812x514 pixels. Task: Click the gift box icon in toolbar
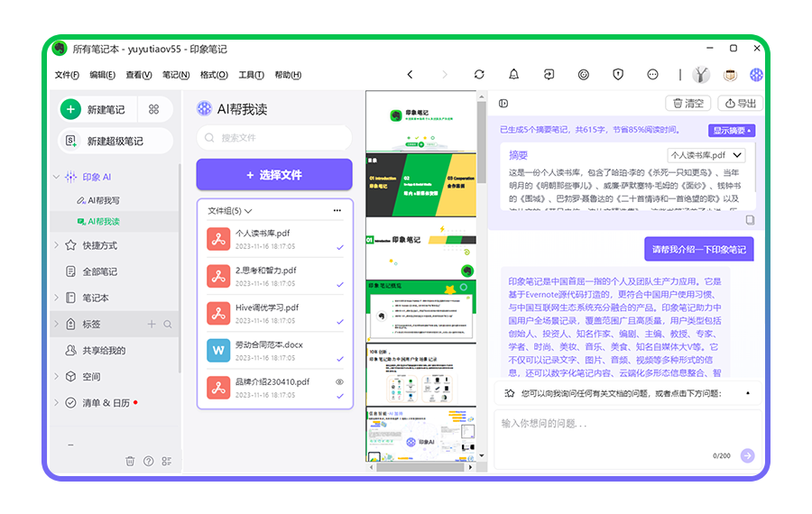(x=730, y=75)
